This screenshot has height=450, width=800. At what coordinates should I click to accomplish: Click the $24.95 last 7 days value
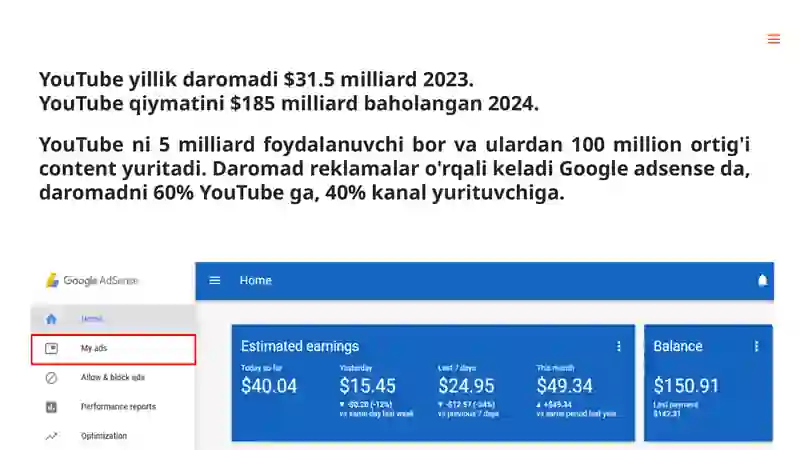point(466,386)
